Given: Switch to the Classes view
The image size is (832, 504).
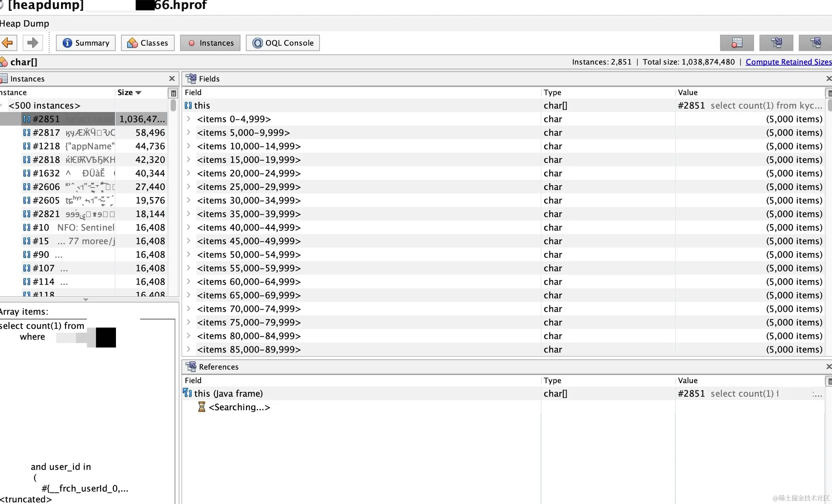Looking at the screenshot, I should [x=148, y=43].
